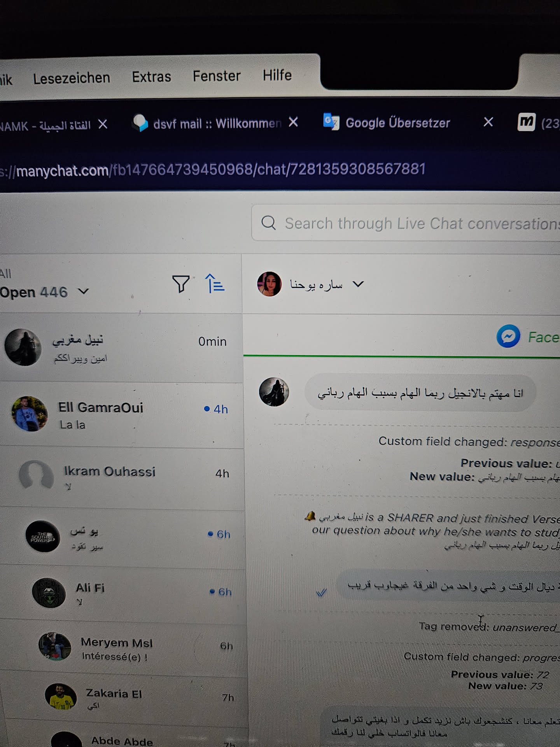Open the Fenster menu
This screenshot has height=747, width=560.
[x=217, y=76]
